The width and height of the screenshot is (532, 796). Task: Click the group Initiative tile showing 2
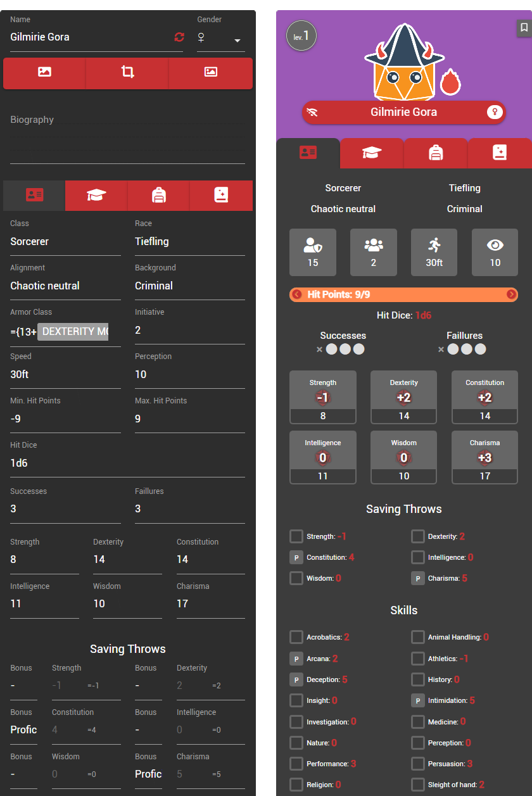point(373,252)
